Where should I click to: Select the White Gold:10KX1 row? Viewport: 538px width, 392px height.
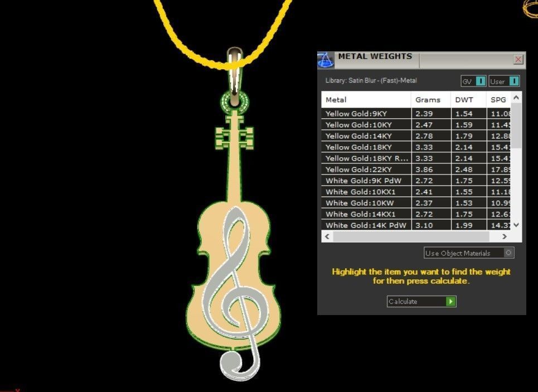(x=416, y=191)
